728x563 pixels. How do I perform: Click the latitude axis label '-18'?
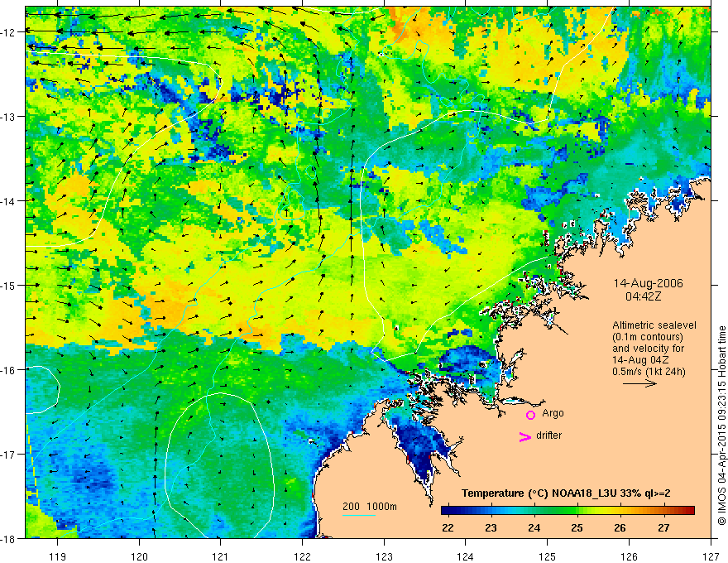point(9,539)
